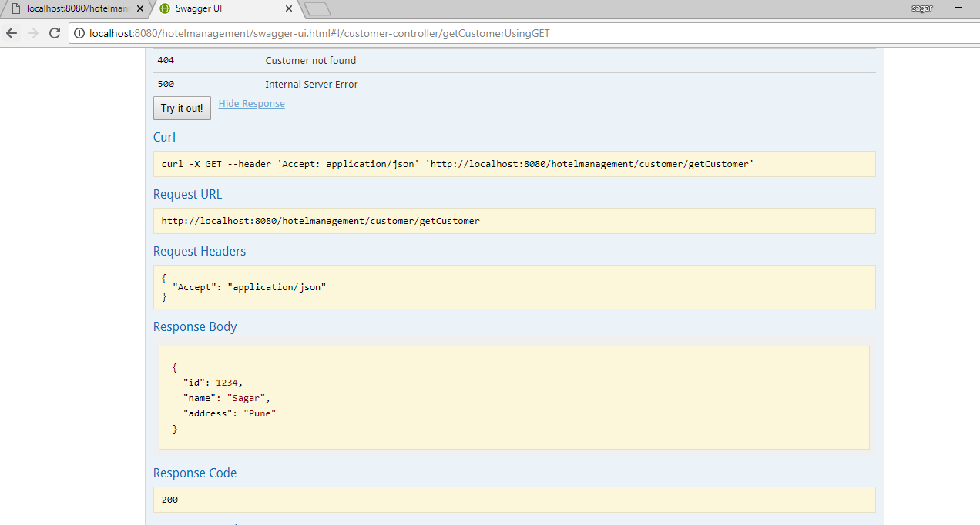Viewport: 980px width, 525px height.
Task: Close the Swagger UI tab
Action: coord(289,9)
